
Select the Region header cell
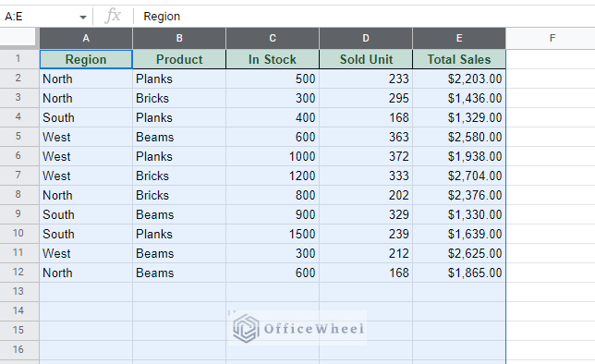pyautogui.click(x=86, y=59)
